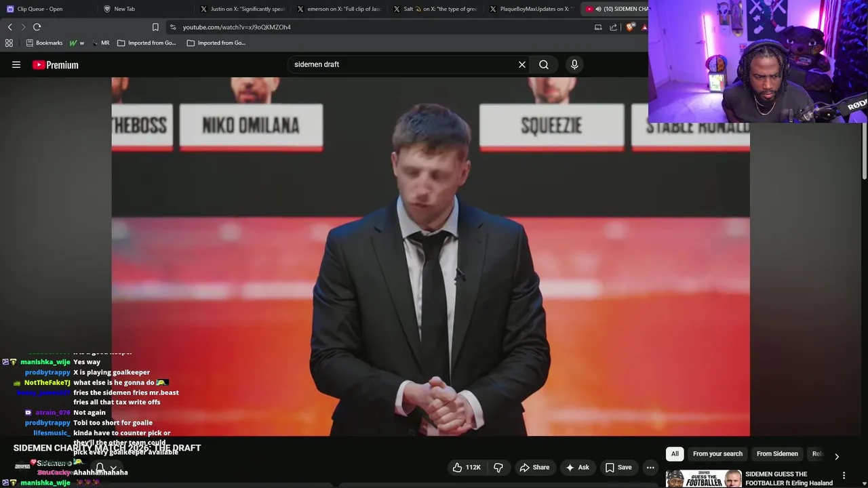Image resolution: width=868 pixels, height=488 pixels.
Task: Open site settings icon beside the URL
Action: click(x=173, y=27)
